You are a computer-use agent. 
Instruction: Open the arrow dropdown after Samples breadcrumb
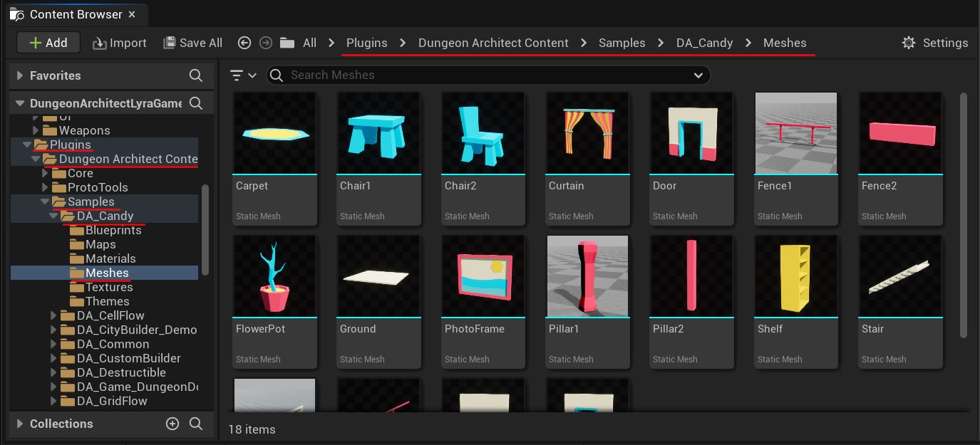661,43
